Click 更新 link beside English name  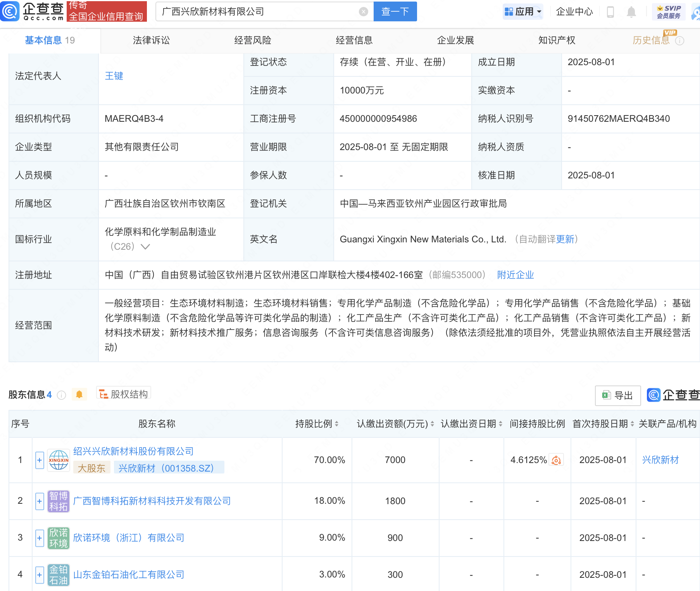(x=565, y=239)
